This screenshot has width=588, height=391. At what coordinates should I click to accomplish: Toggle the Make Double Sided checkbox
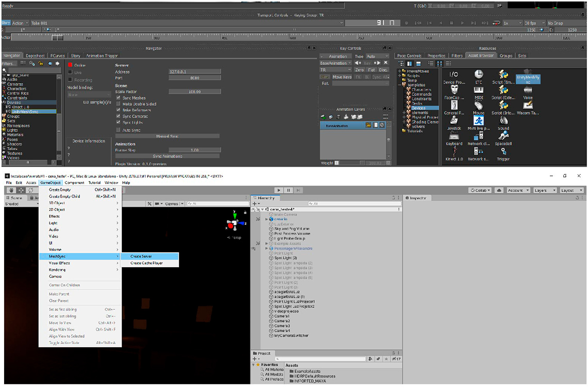119,104
